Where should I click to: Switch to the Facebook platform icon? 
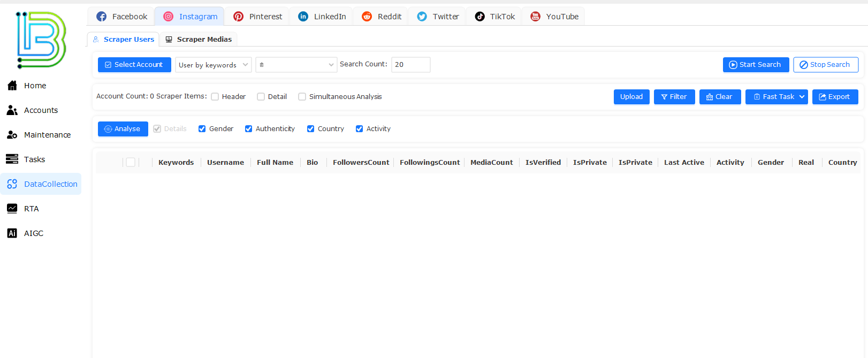[x=102, y=17]
